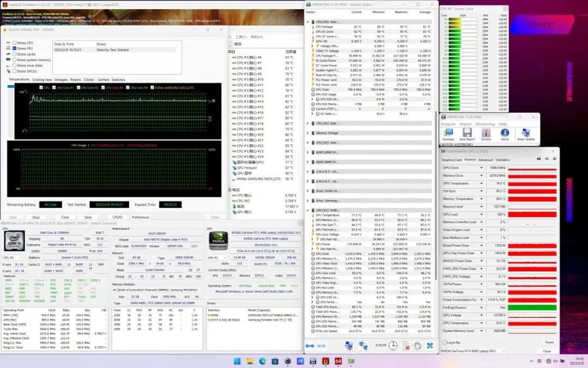This screenshot has height=368, width=588.
Task: Switch to the Cooling Fans tab
Action: click(x=42, y=80)
